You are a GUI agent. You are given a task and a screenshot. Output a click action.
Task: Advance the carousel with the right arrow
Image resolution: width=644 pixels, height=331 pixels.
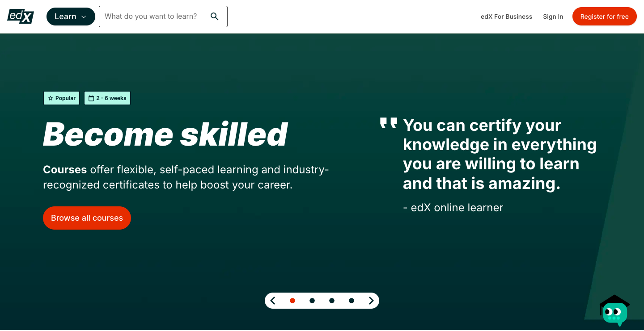[x=371, y=301]
